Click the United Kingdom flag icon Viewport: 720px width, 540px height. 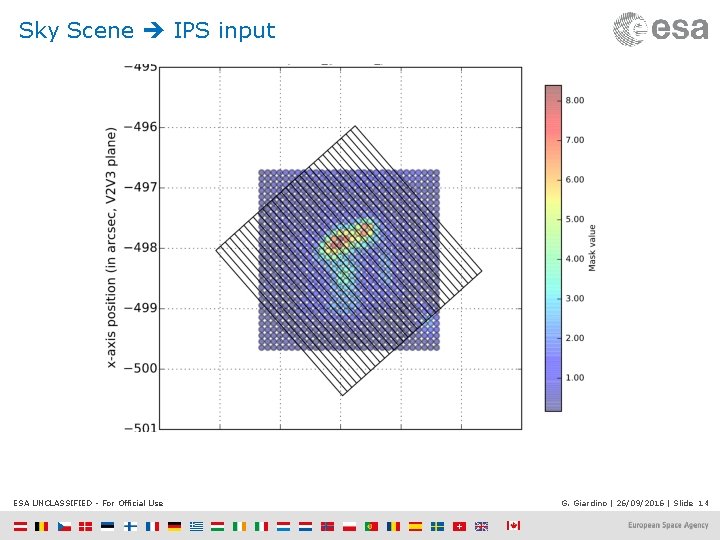pyautogui.click(x=482, y=526)
